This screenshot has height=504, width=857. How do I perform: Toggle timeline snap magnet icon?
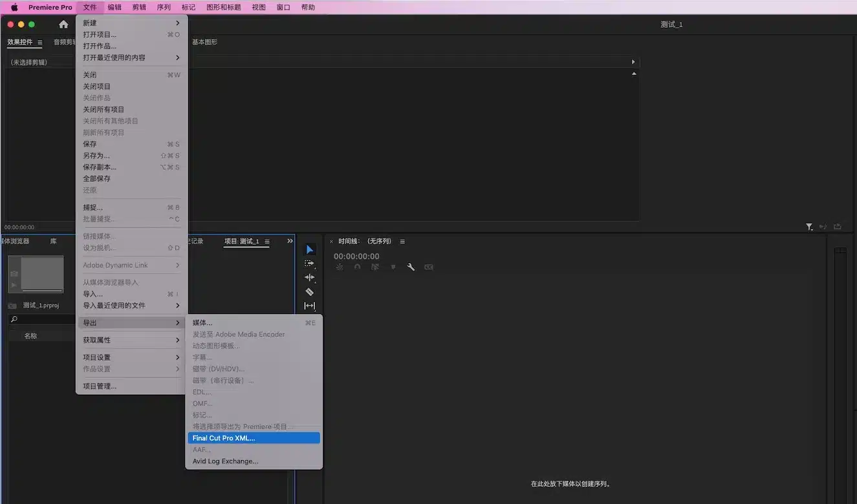[x=357, y=267]
